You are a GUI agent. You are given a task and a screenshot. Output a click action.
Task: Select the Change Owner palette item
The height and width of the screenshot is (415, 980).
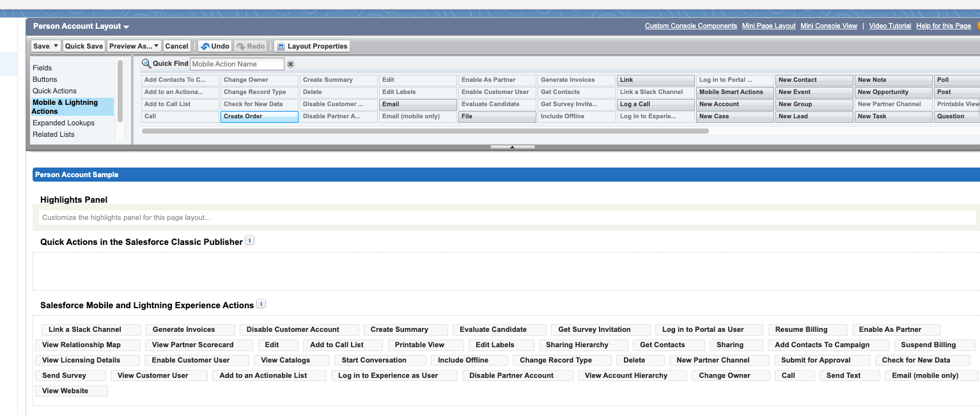click(260, 80)
